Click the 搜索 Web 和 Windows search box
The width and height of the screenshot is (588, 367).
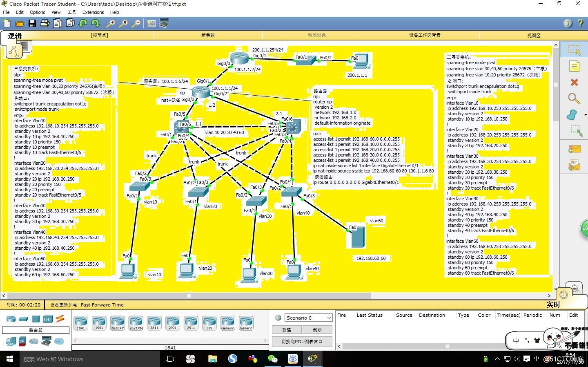click(x=90, y=359)
